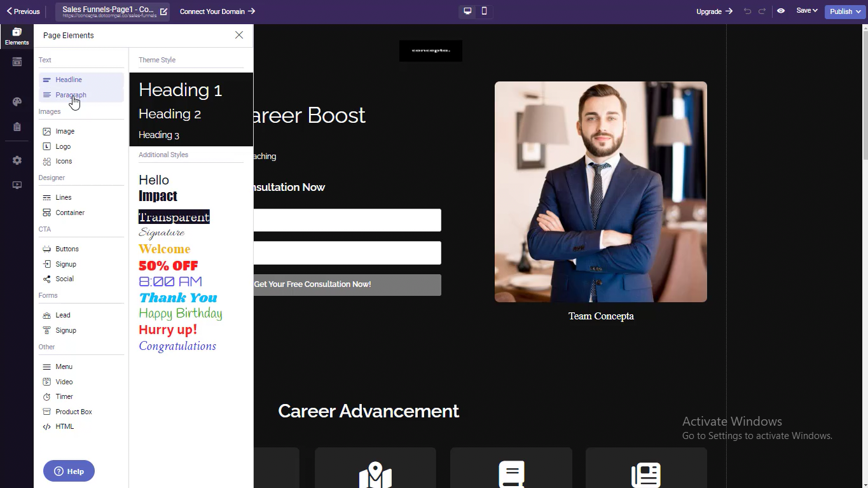Pick the 50% OFF text style

point(169,265)
